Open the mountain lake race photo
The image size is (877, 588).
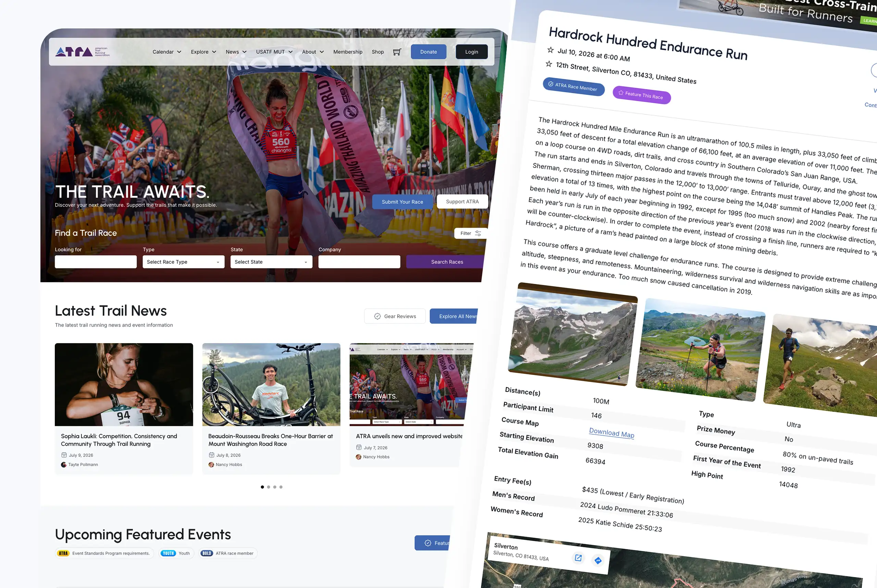click(573, 334)
